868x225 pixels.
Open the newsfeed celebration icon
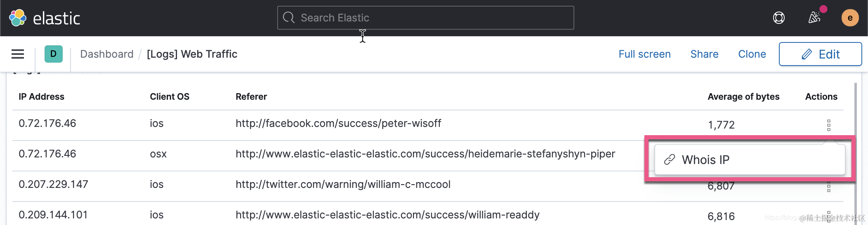tap(814, 17)
